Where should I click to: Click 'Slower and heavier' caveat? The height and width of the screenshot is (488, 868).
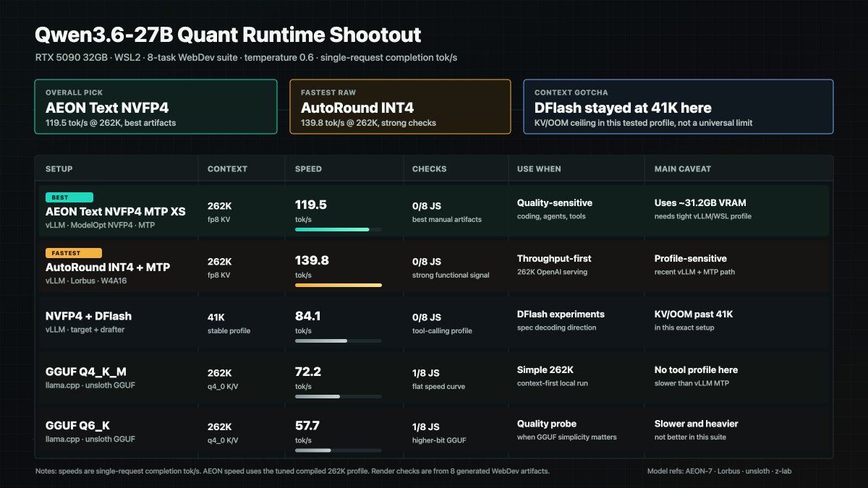coord(697,424)
